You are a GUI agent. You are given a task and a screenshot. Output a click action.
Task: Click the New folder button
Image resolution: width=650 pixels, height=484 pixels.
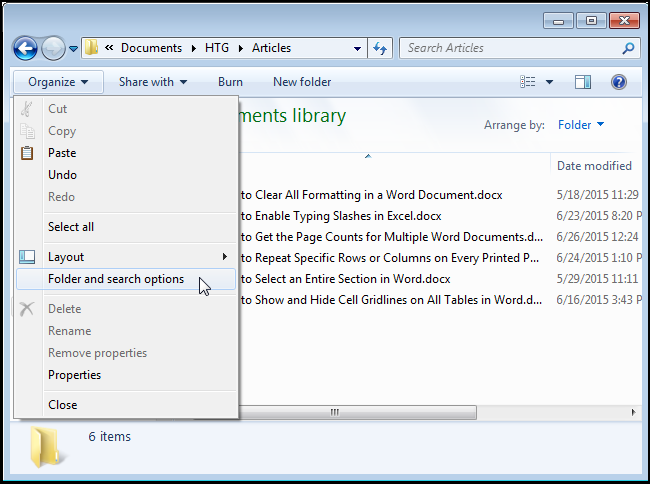[x=302, y=82]
